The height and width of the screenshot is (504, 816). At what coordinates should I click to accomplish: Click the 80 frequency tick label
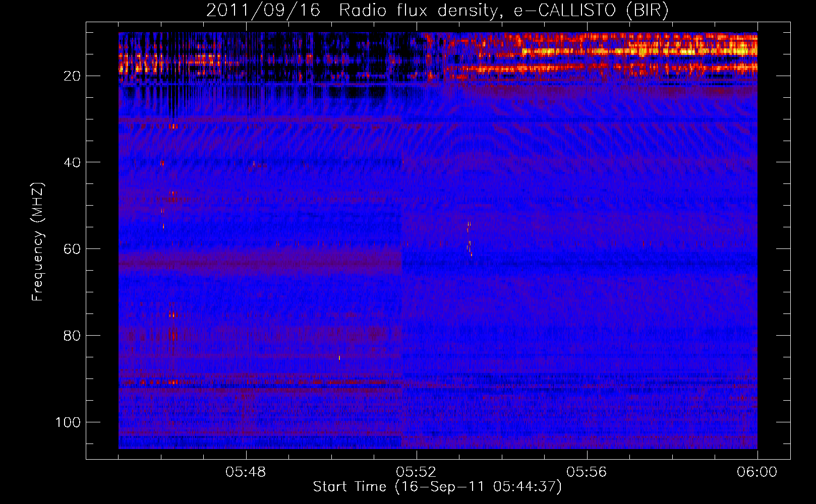pyautogui.click(x=73, y=336)
